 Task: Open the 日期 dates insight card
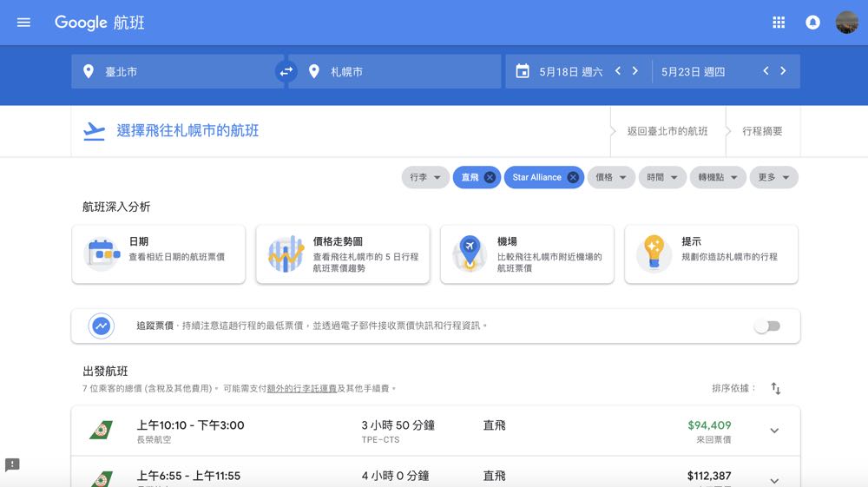158,254
